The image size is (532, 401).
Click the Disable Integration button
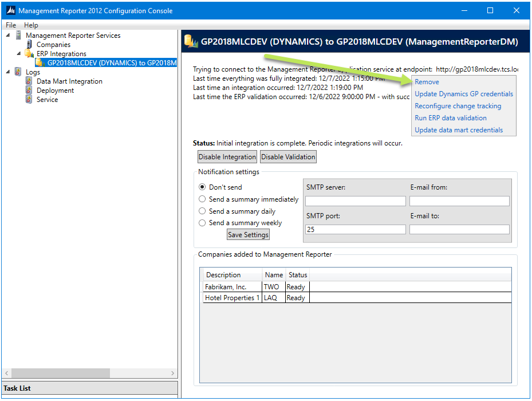click(x=227, y=156)
